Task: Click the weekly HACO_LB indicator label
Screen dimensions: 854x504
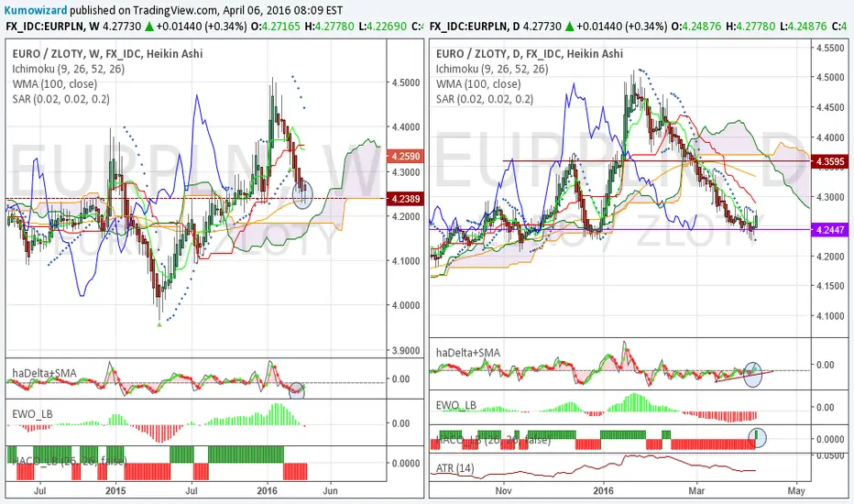Action: (x=70, y=461)
